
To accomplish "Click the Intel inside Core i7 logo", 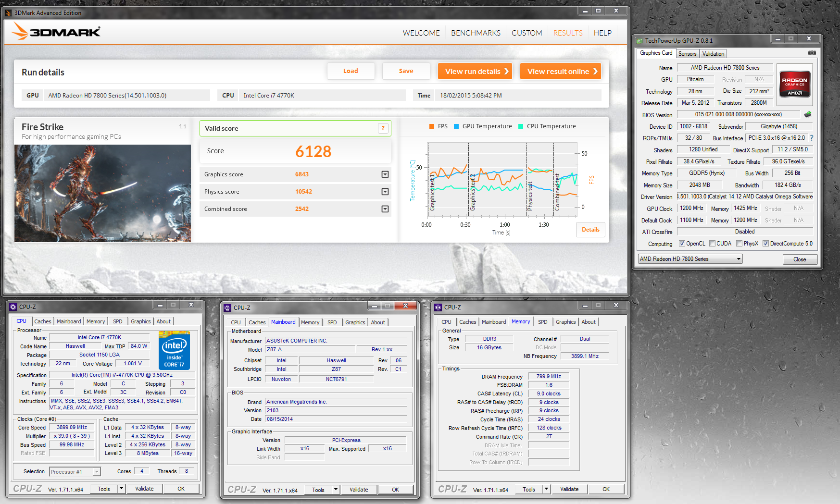I will click(174, 350).
